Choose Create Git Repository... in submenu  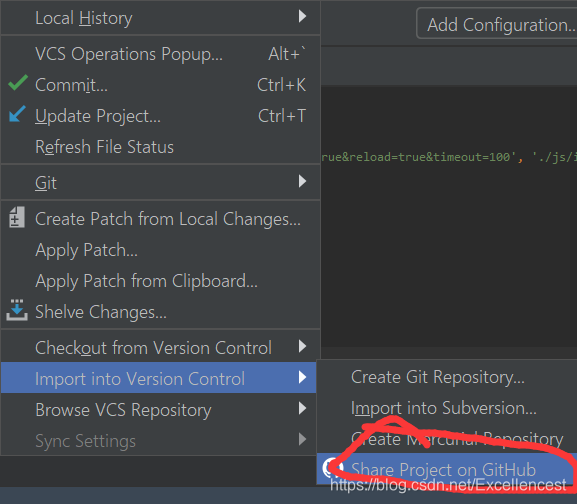click(447, 377)
